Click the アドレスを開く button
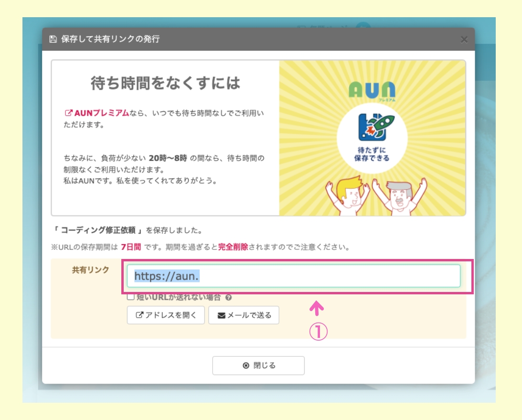Image resolution: width=522 pixels, height=420 pixels. click(166, 315)
